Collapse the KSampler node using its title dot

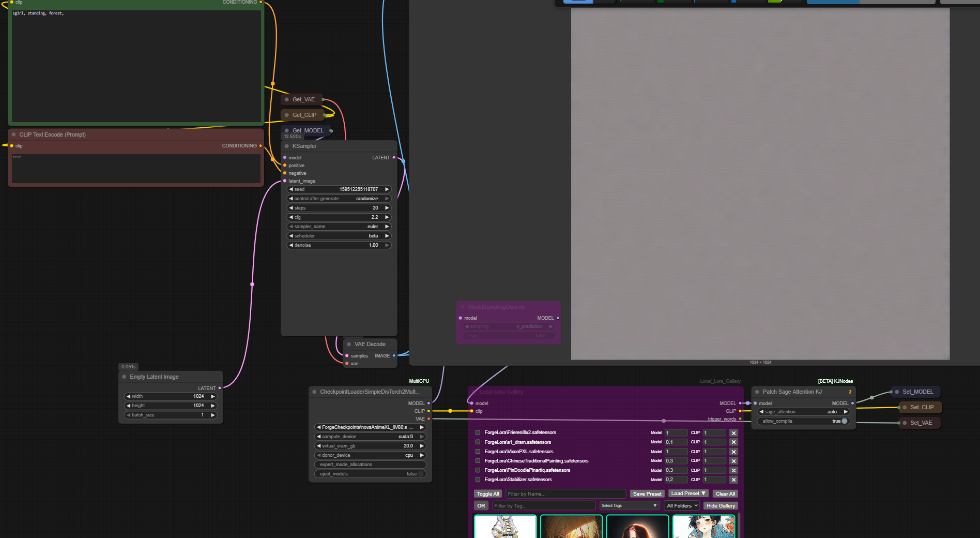(287, 146)
